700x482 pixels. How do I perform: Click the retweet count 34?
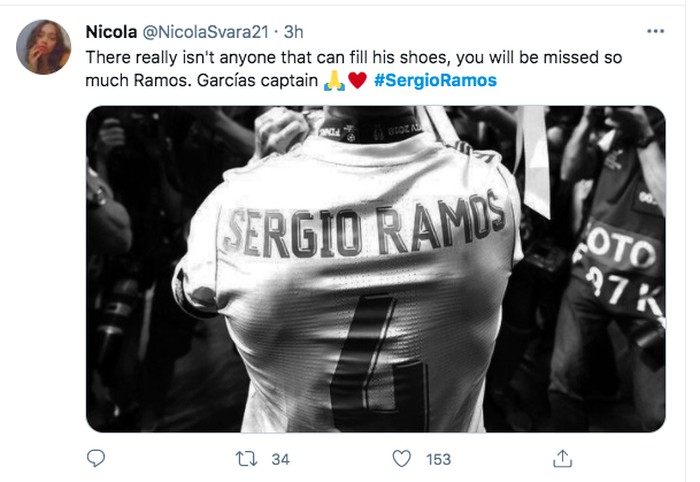coord(281,459)
